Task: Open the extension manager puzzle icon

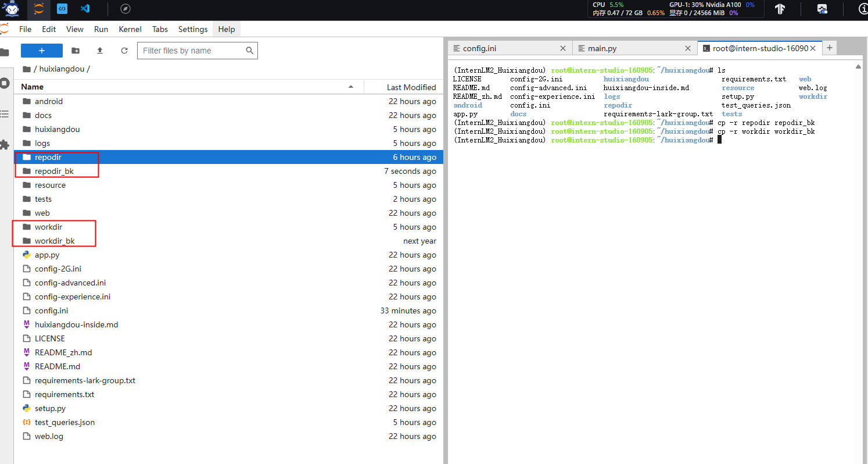Action: tap(5, 144)
